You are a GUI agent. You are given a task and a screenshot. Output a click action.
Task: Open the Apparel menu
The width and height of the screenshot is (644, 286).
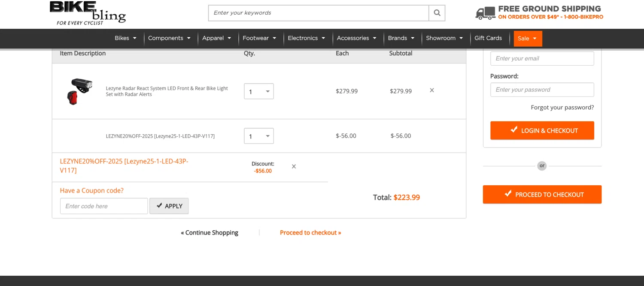click(x=217, y=38)
